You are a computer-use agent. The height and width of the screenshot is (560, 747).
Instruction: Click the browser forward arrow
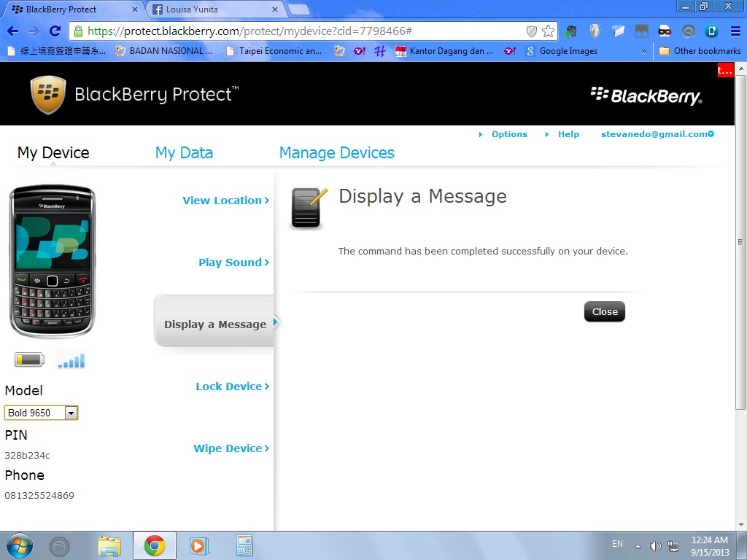click(34, 31)
